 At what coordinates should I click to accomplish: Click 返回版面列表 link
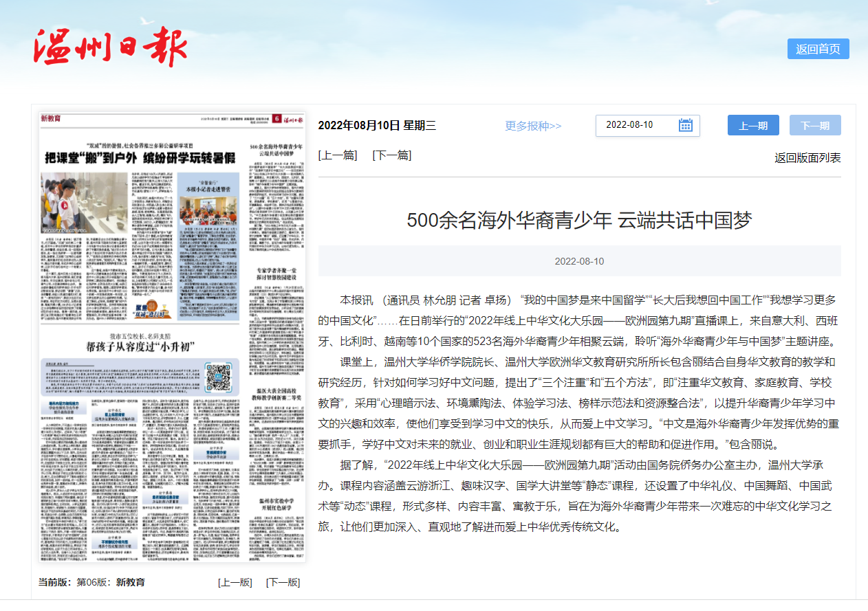pos(807,158)
